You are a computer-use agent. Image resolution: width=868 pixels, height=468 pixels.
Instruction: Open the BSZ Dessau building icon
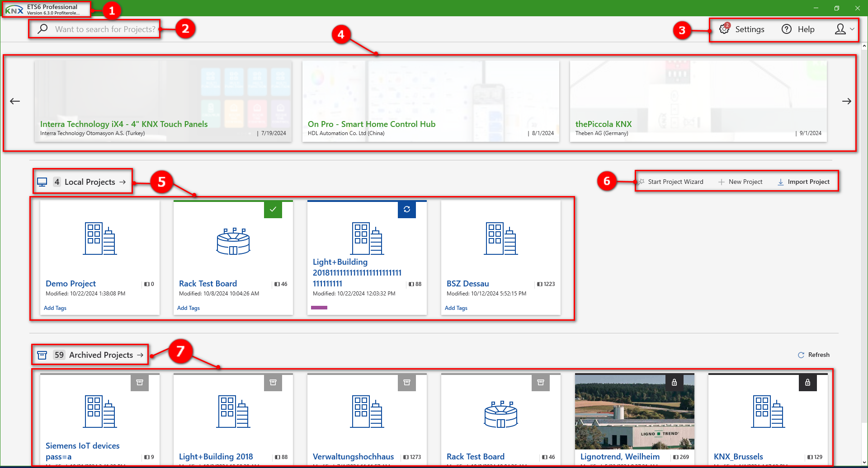501,239
